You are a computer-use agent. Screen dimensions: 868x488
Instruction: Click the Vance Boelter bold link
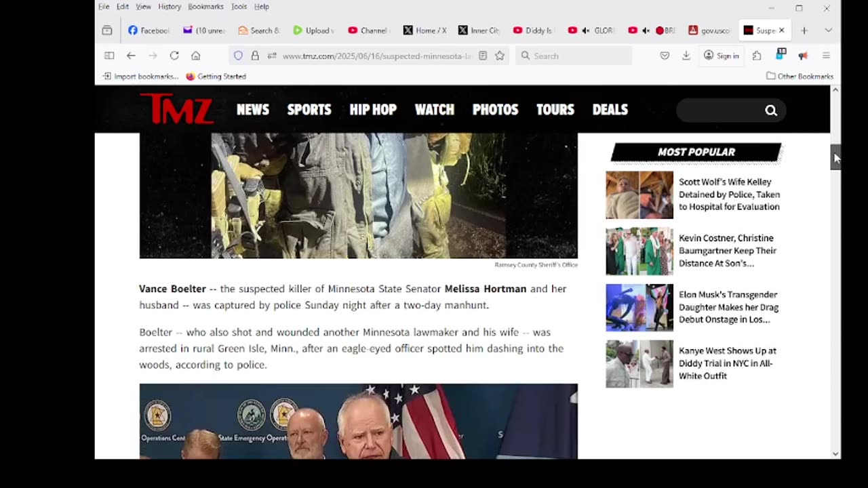(x=172, y=289)
